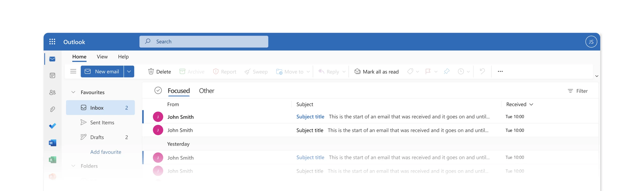Toggle the select all messages circle
This screenshot has height=191, width=644.
coord(158,90)
